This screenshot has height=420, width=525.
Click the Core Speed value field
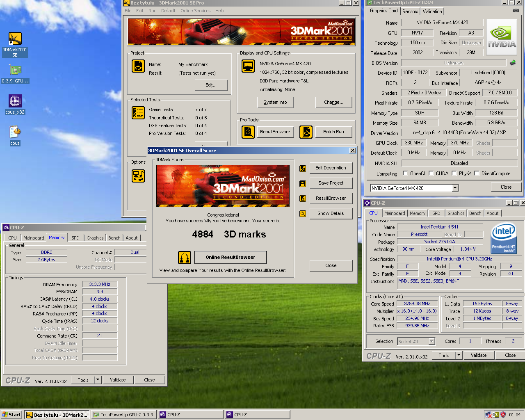417,304
